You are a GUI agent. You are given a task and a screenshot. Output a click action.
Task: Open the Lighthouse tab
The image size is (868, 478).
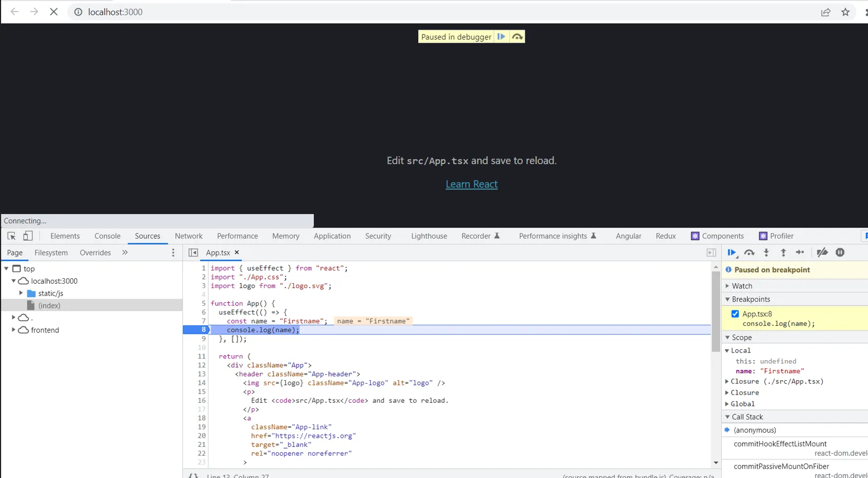pyautogui.click(x=429, y=236)
